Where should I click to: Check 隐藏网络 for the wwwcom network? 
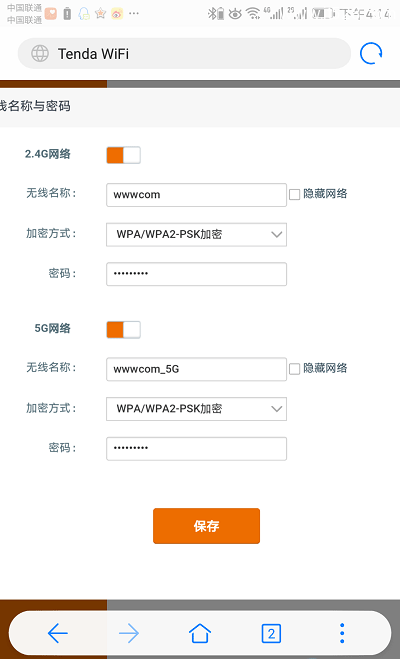tap(295, 194)
